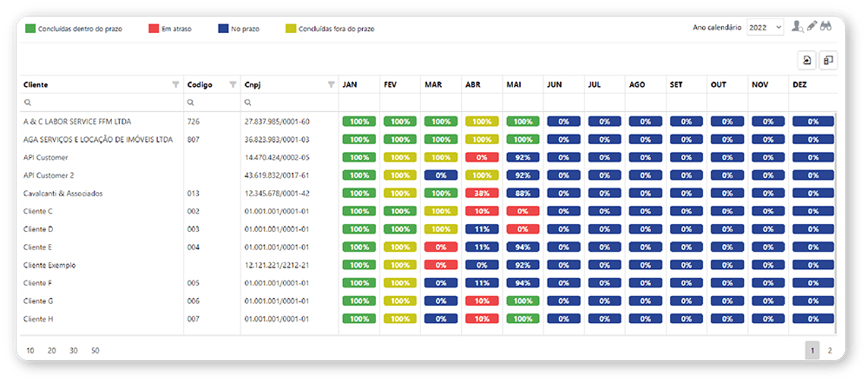The width and height of the screenshot is (868, 383).
Task: Open the Cliente Exemplo row
Action: tap(427, 265)
